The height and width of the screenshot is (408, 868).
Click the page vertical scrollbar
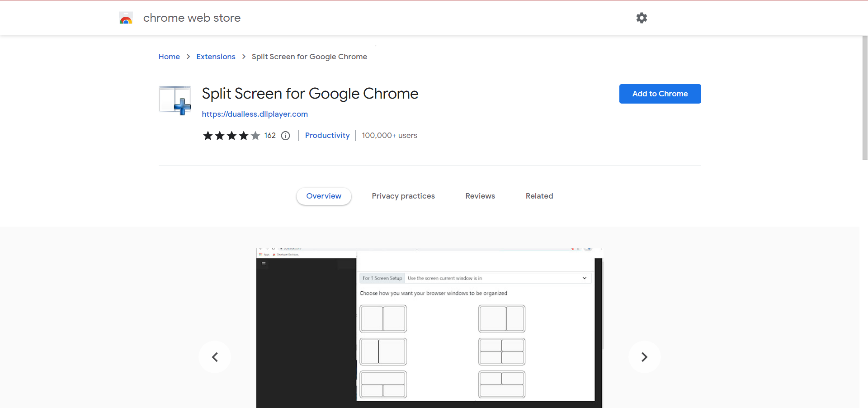click(865, 98)
